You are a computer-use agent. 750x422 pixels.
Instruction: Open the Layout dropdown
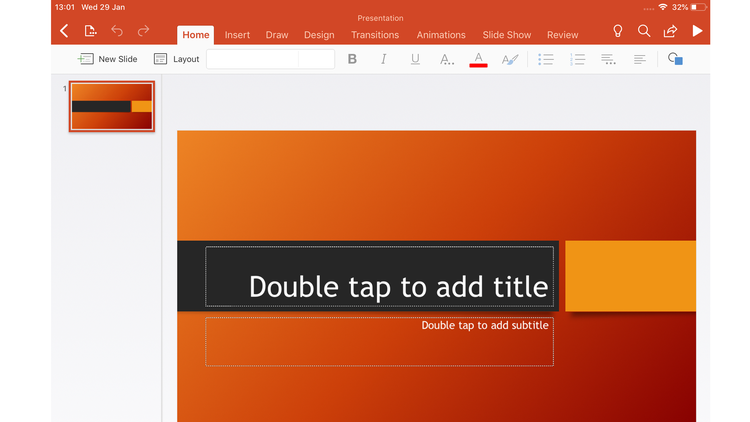(x=176, y=59)
